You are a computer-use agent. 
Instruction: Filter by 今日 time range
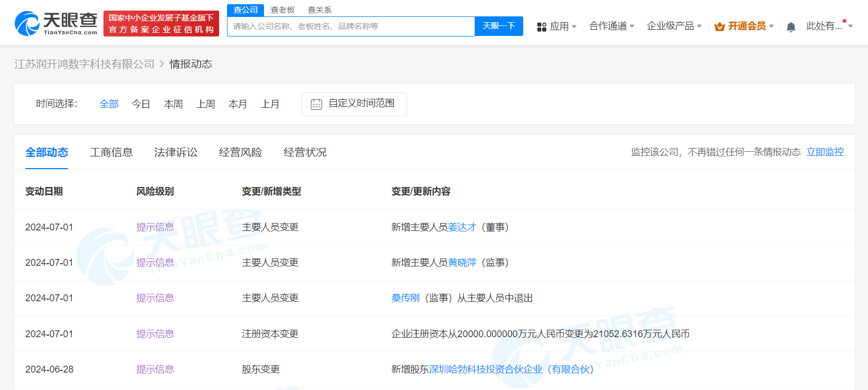click(141, 104)
